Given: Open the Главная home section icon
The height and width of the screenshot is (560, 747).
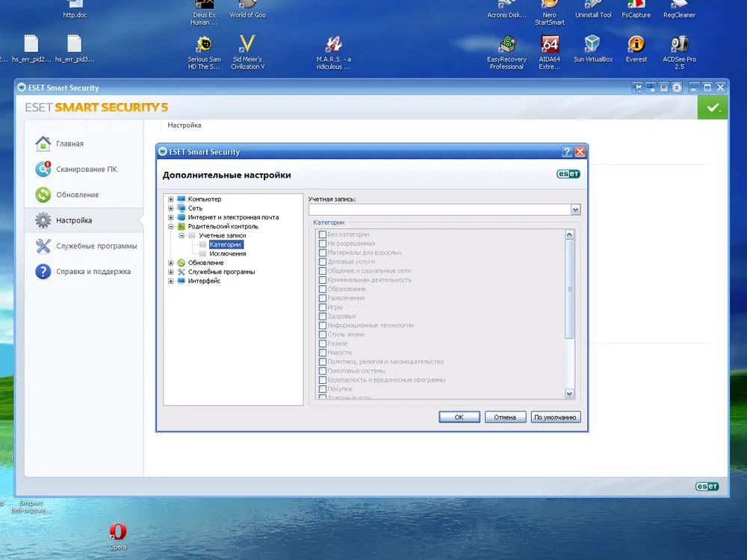Looking at the screenshot, I should (43, 143).
